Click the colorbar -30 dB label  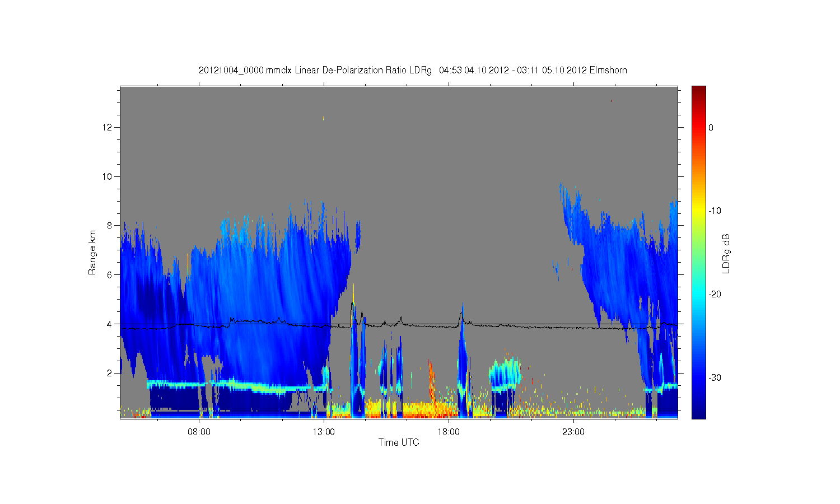714,378
